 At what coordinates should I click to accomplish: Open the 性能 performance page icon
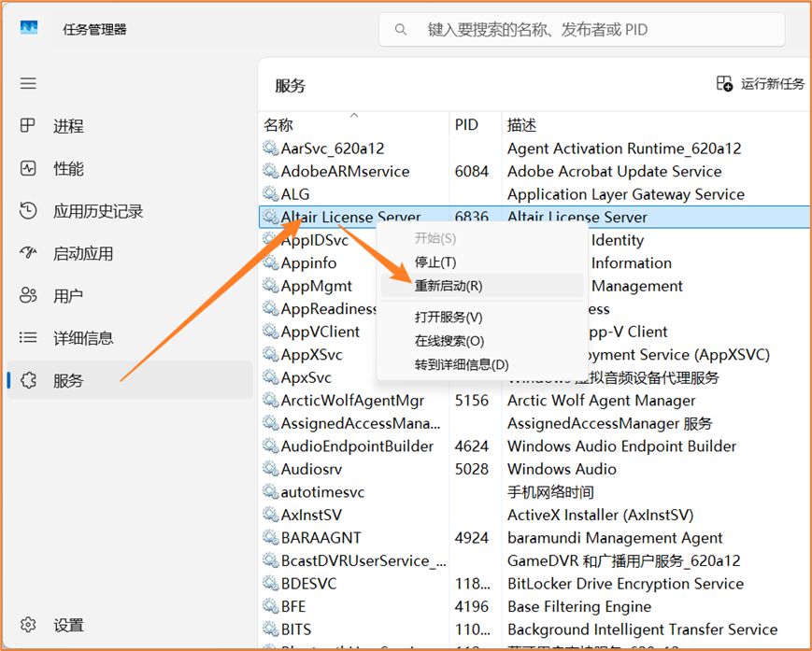pos(28,169)
